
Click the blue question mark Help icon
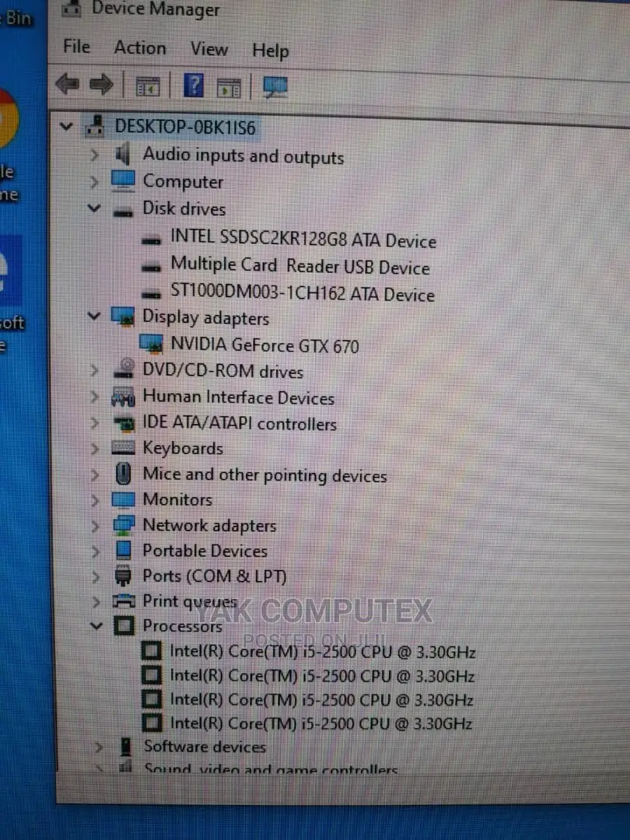pos(193,86)
